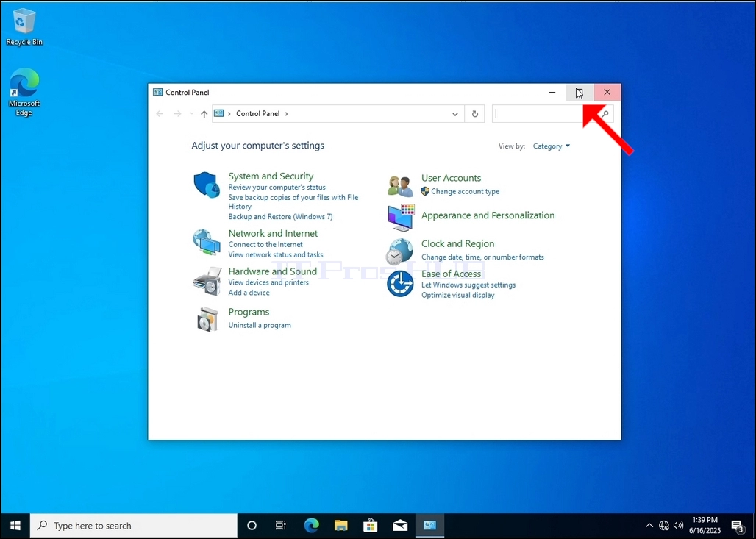Open User Accounts heading link
Image resolution: width=756 pixels, height=539 pixels.
point(452,178)
